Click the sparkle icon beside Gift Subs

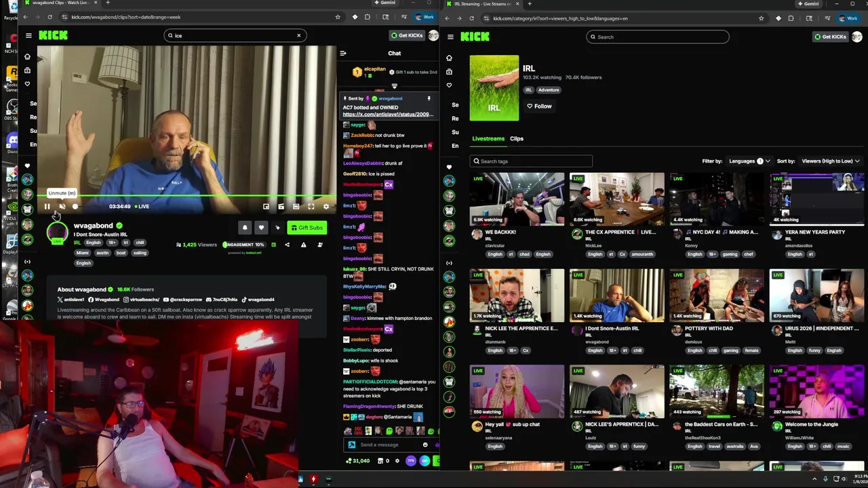tap(277, 228)
